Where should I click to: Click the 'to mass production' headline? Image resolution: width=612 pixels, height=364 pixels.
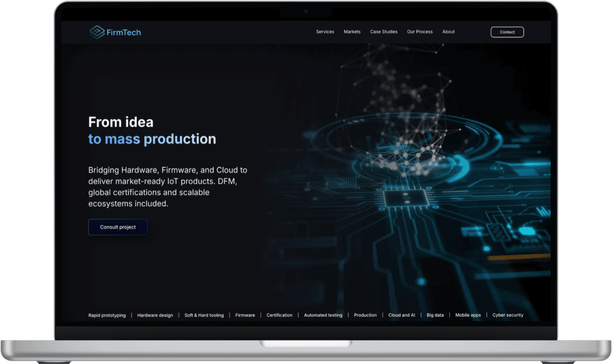coord(152,139)
